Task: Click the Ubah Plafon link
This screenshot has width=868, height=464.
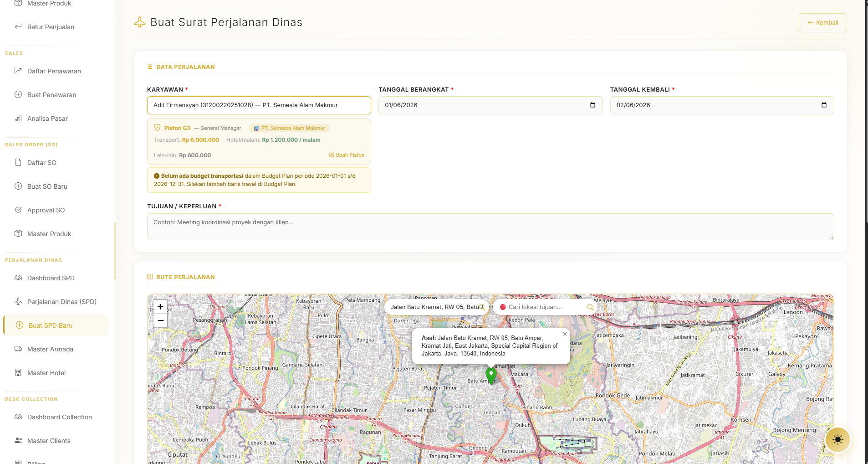Action: point(347,155)
